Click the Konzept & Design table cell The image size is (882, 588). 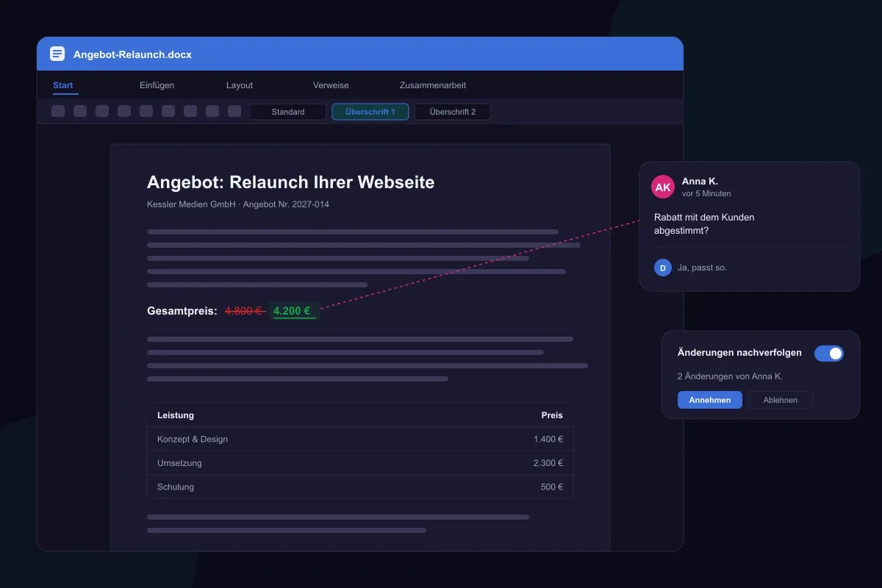[x=193, y=440]
